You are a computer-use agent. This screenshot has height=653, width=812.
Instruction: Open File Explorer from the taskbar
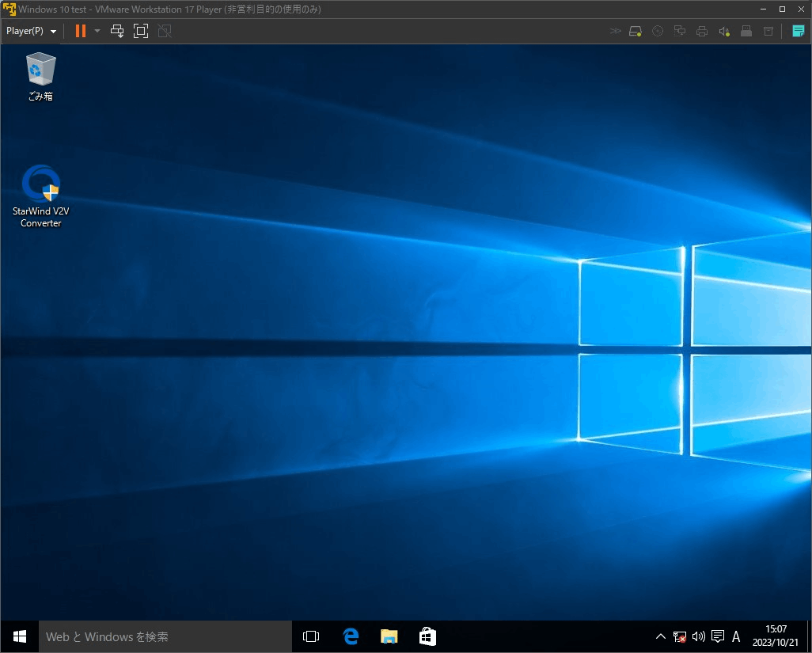coord(389,636)
